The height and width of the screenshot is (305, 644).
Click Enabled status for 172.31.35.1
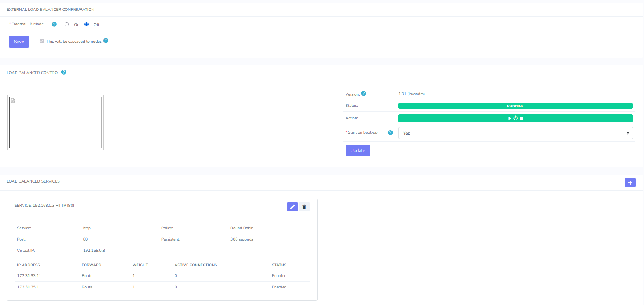(279, 287)
